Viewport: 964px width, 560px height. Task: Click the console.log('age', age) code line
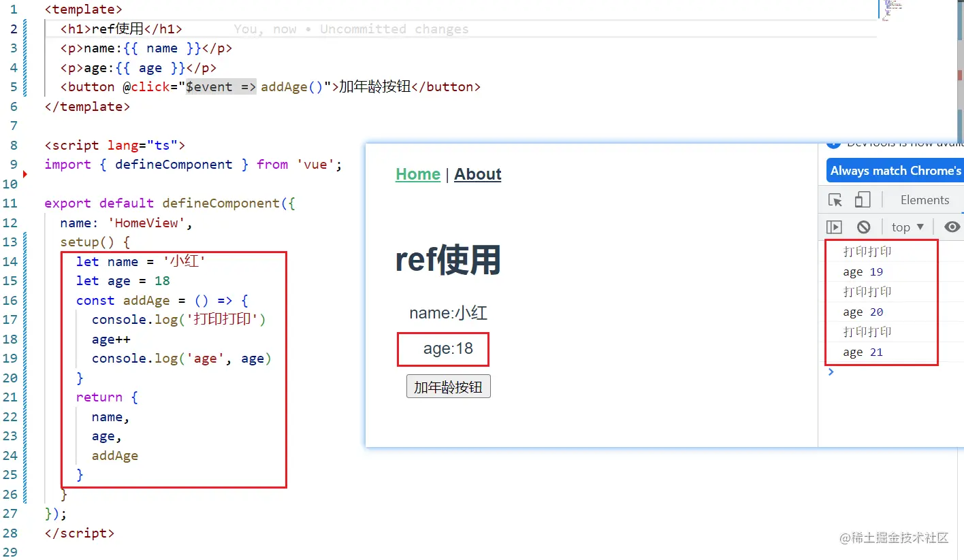(x=182, y=359)
